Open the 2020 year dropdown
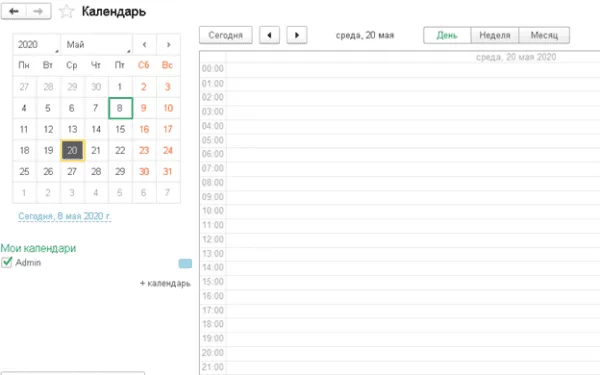The image size is (600, 375). point(36,44)
